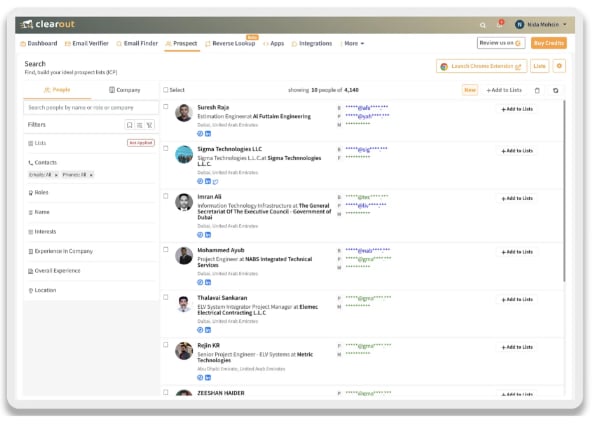Click Review us on button

501,43
